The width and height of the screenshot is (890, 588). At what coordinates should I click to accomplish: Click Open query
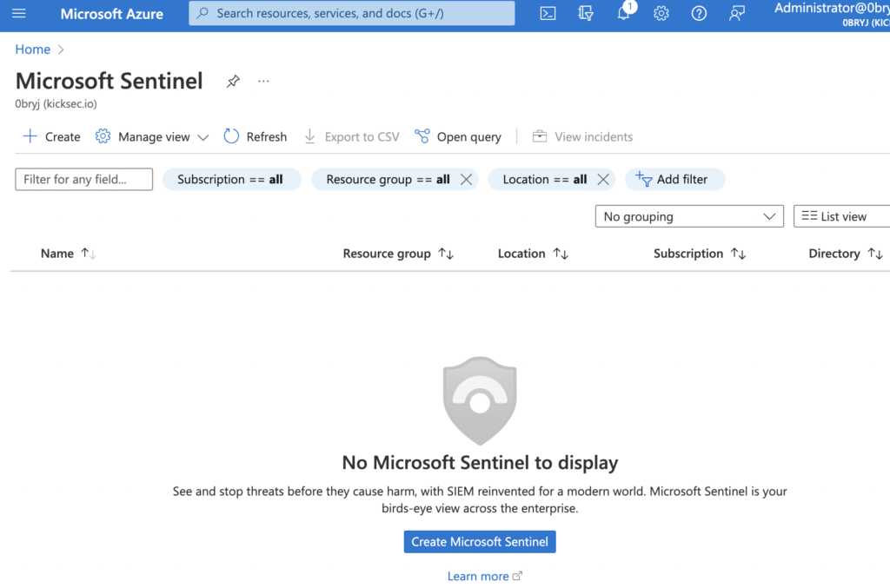(458, 136)
